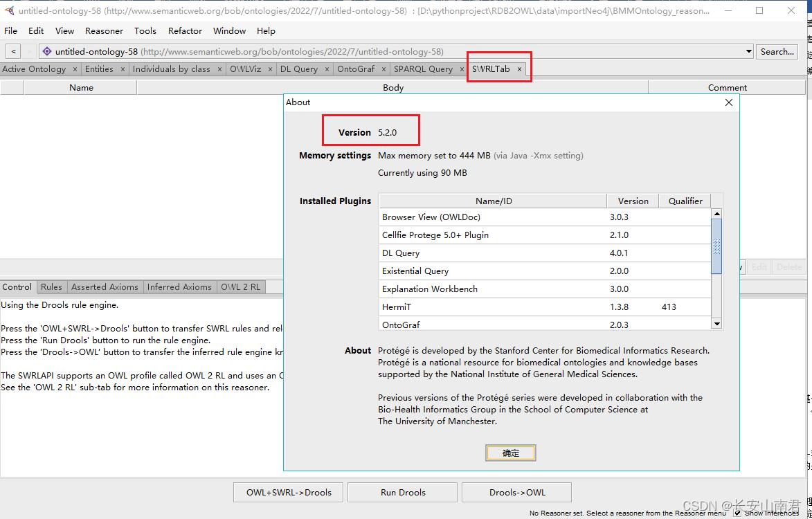
Task: Switch to the SPARQL Query tab
Action: tap(423, 69)
